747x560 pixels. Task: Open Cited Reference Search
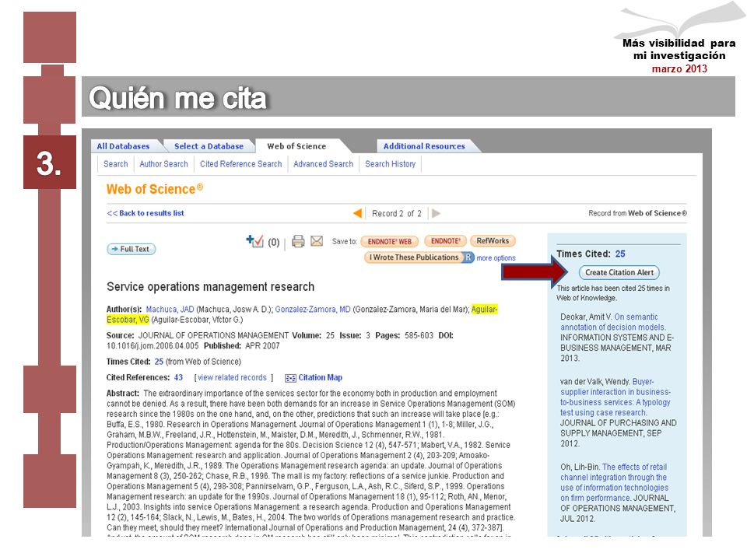(240, 164)
